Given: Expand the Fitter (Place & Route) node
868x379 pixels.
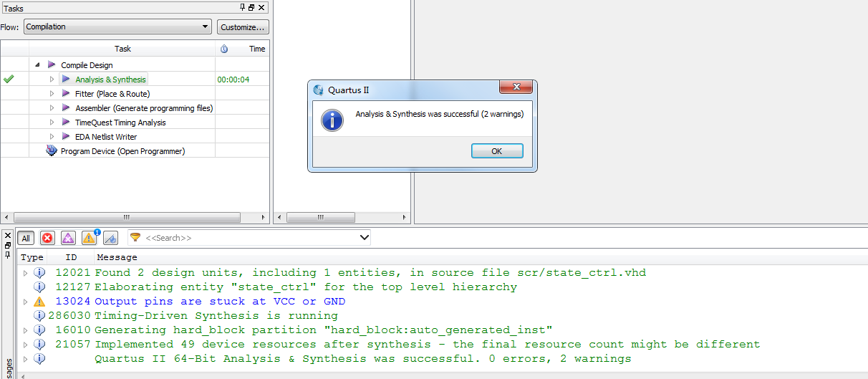Looking at the screenshot, I should tap(52, 94).
